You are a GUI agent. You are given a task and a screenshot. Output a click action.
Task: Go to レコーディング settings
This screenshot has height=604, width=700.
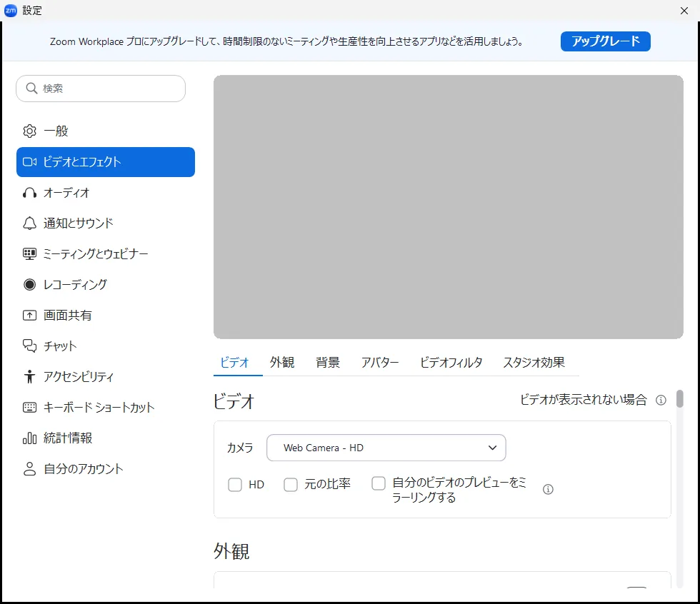point(106,285)
